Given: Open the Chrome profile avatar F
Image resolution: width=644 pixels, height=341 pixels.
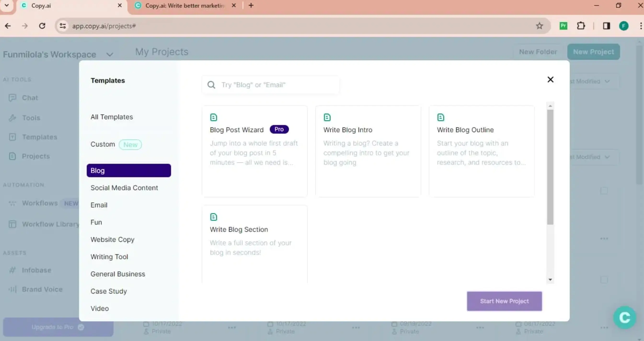Looking at the screenshot, I should (x=623, y=26).
